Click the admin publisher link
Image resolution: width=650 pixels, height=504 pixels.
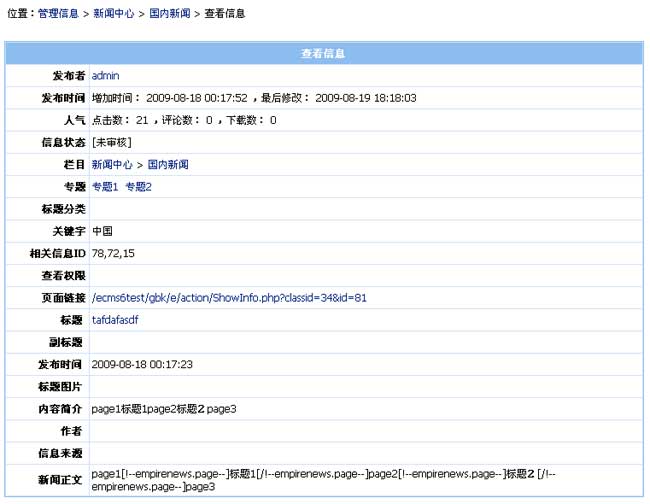105,76
